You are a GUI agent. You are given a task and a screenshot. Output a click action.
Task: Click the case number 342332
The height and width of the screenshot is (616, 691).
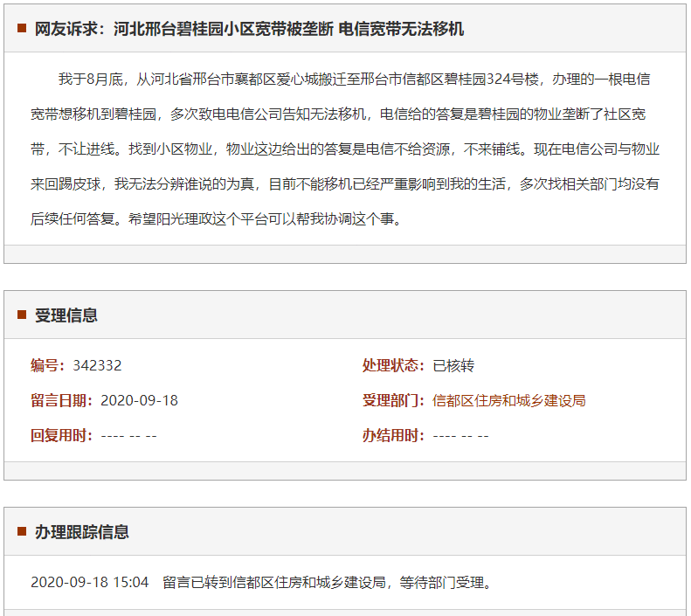97,365
